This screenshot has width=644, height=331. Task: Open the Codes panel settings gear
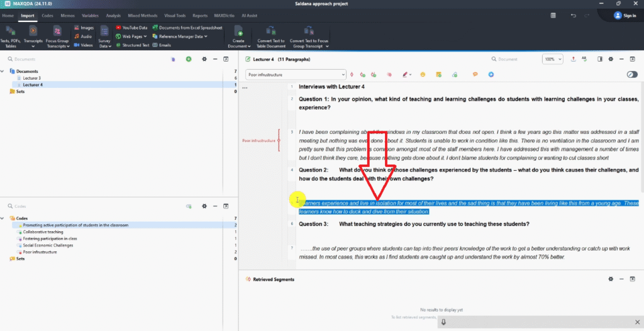tap(204, 206)
